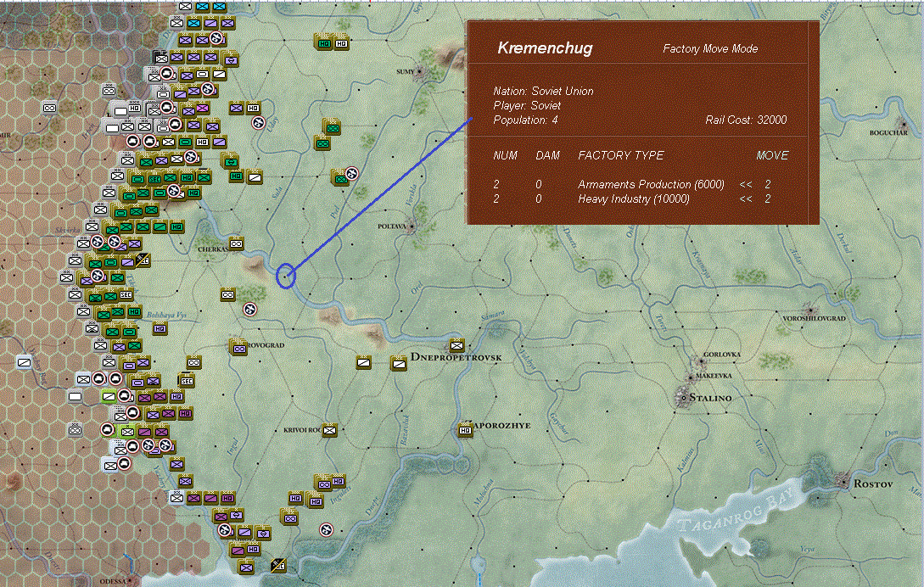924x587 pixels.
Task: Select the lower green armor counter east of Sula
Action: (322, 143)
